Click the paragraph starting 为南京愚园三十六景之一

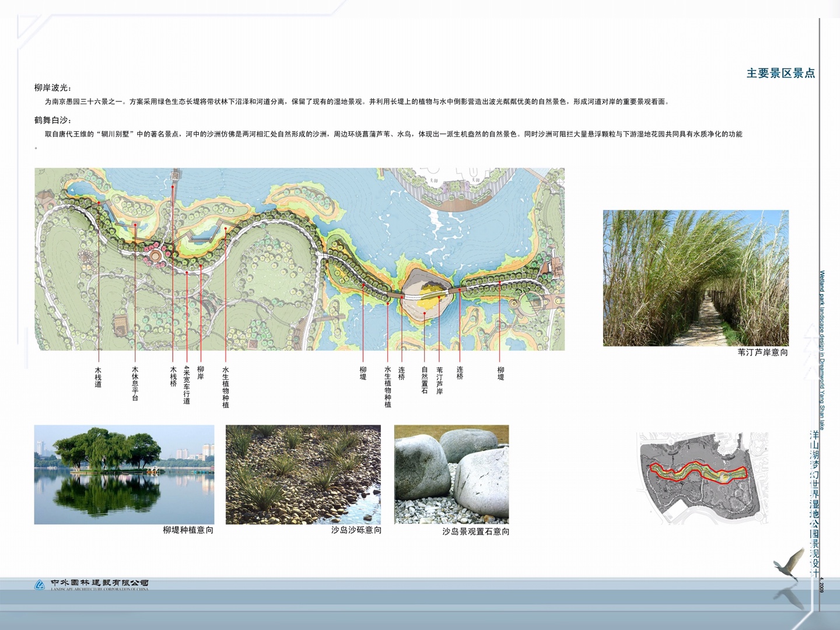pos(357,101)
